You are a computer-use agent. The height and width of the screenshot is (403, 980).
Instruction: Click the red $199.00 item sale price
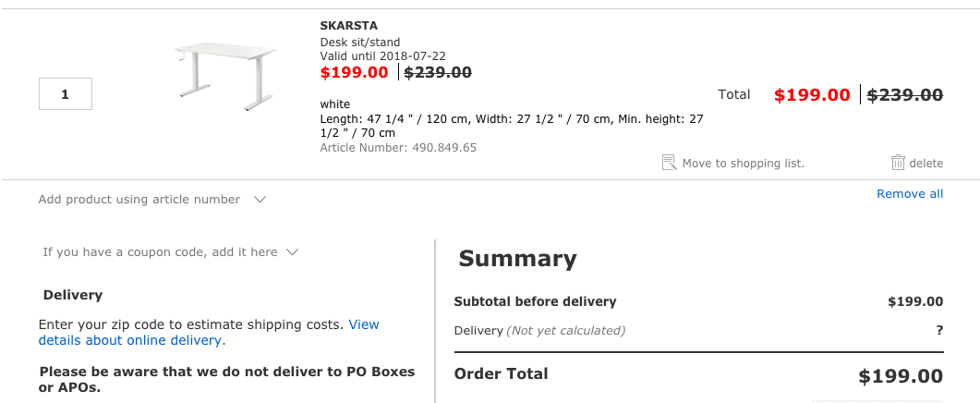[355, 73]
